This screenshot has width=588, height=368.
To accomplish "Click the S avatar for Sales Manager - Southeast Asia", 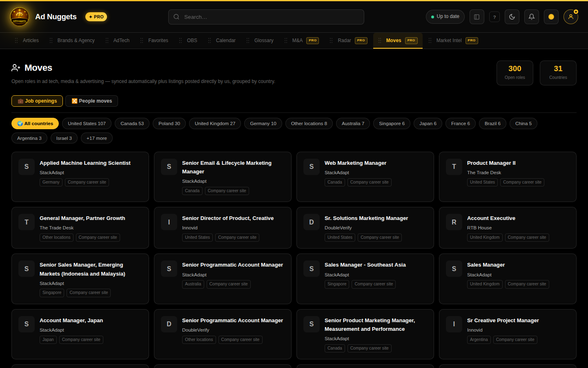I will 312,269.
